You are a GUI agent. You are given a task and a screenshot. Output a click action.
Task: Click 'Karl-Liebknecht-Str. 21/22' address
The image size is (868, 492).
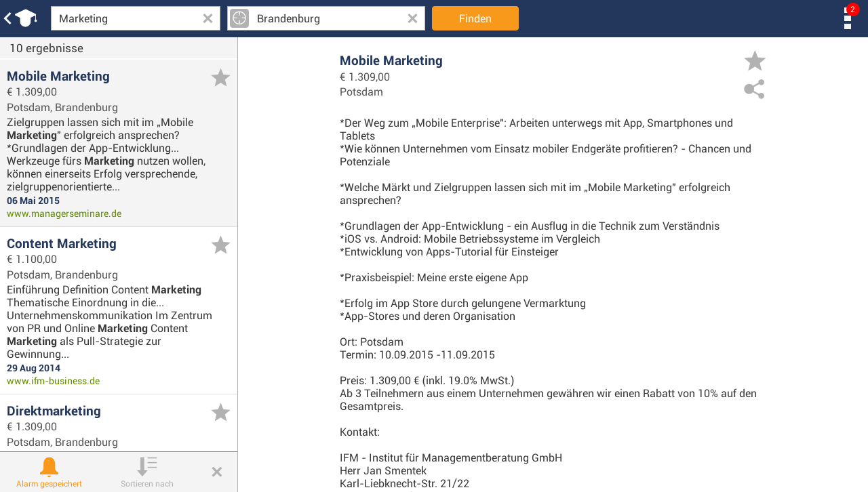404,483
